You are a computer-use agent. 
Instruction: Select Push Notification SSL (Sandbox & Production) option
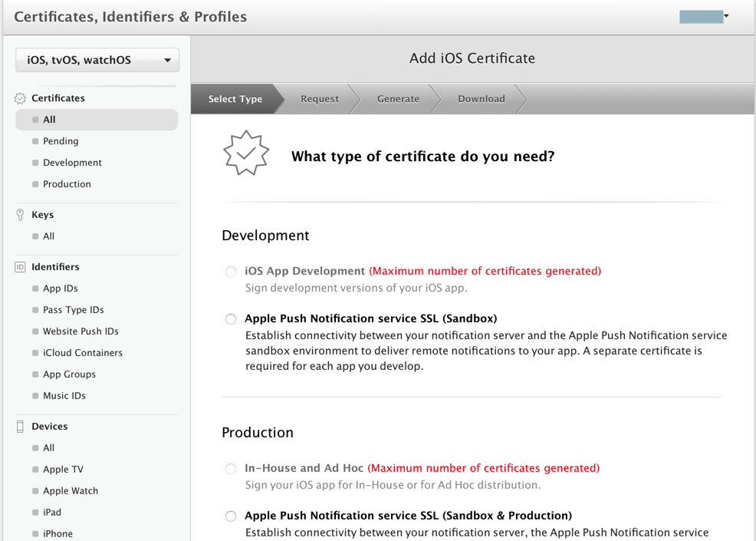(x=231, y=516)
